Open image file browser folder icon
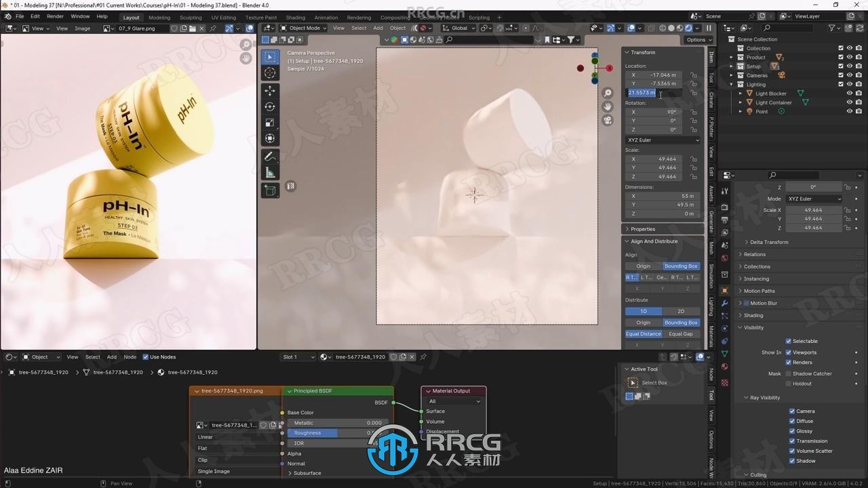The height and width of the screenshot is (488, 868). 193,28
